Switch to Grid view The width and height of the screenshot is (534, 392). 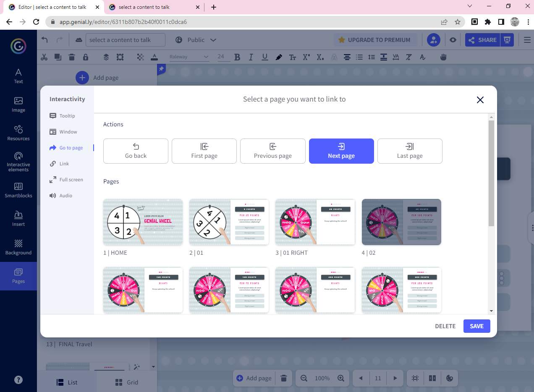pyautogui.click(x=127, y=382)
